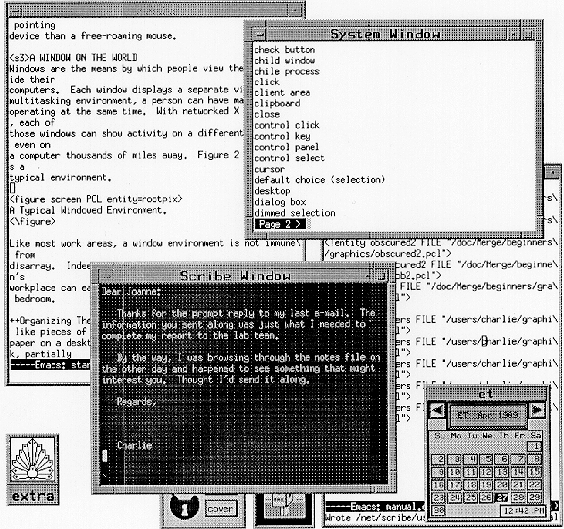Click the Apr 1989 month label button
Viewport: 564px width, 529px height.
pos(487,415)
